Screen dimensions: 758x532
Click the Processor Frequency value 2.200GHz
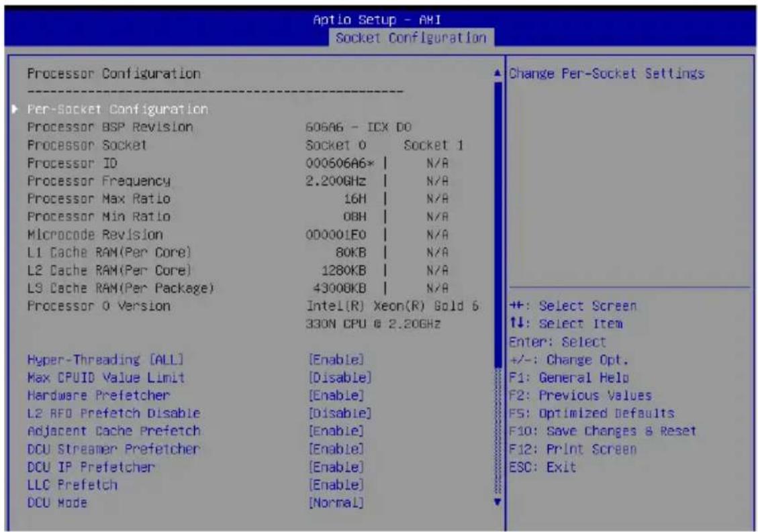click(x=336, y=181)
